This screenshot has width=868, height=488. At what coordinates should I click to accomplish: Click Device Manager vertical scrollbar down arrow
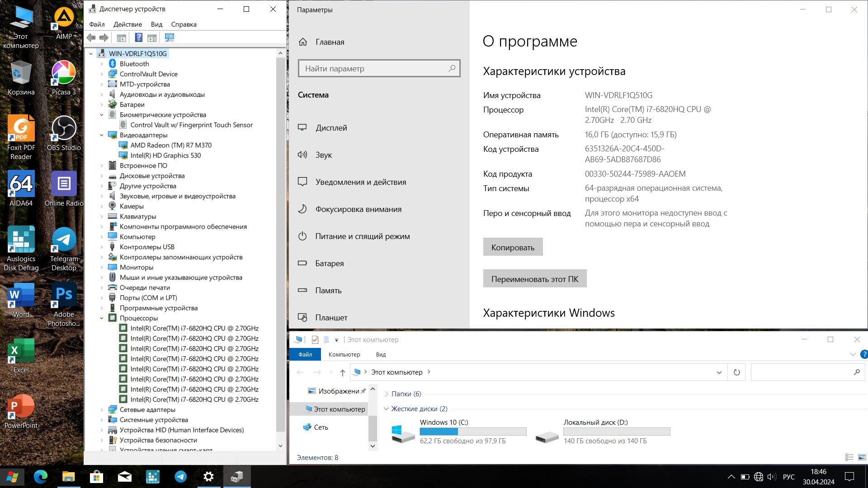coord(280,446)
